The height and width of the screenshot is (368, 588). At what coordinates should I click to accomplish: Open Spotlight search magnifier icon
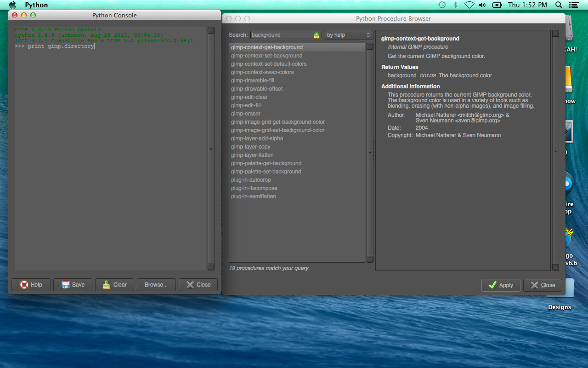click(x=559, y=5)
